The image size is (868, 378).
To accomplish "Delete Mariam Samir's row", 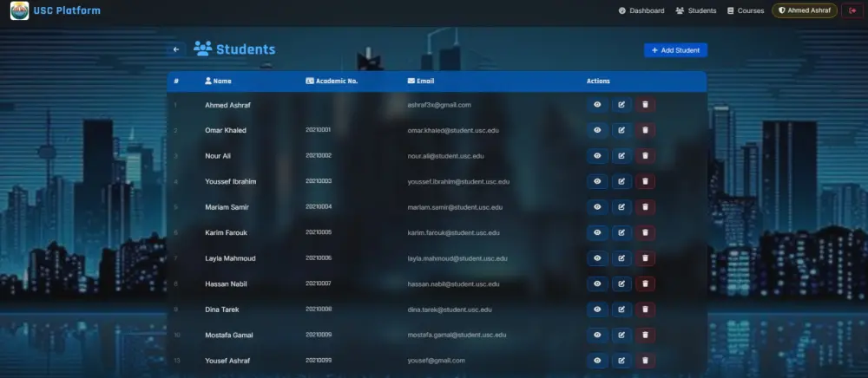I will pos(645,207).
